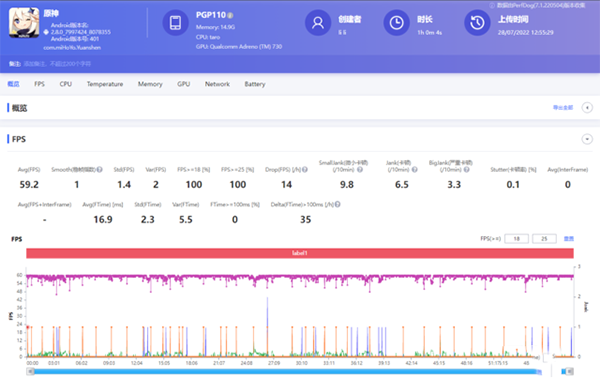The width and height of the screenshot is (600, 378).
Task: Click the info icon next to PGP110
Action: coord(230,16)
